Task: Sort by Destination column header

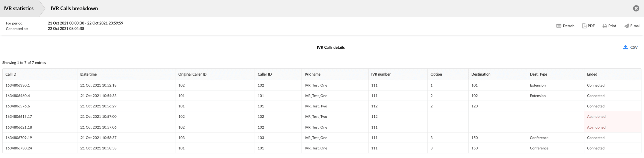Action: pos(481,74)
